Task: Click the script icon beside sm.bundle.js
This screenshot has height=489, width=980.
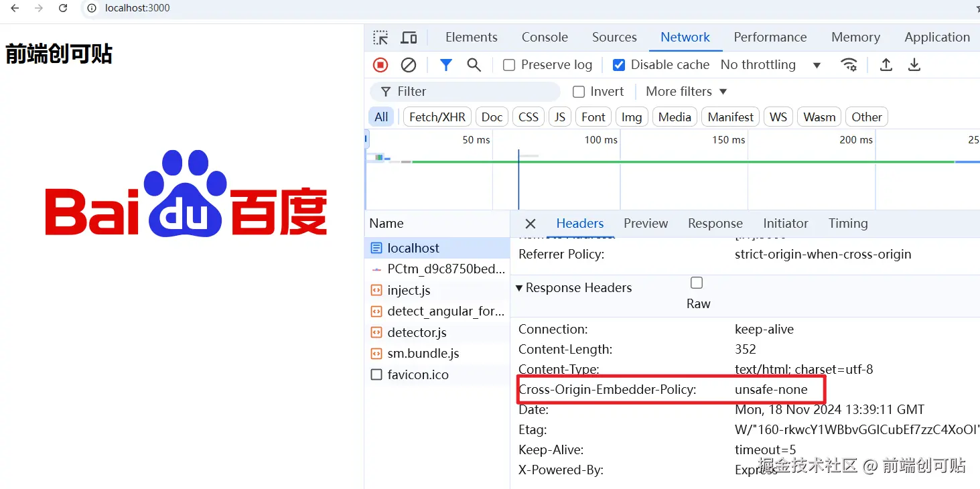Action: [376, 354]
